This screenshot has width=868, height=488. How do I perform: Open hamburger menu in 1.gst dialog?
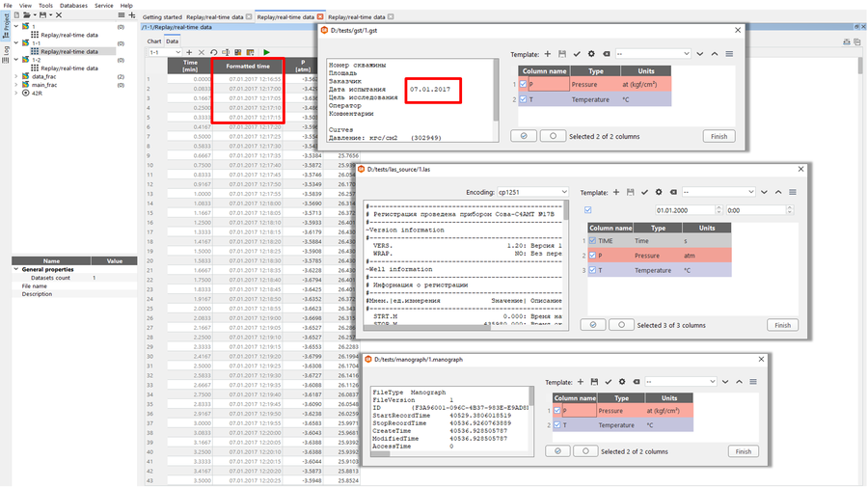click(x=730, y=54)
